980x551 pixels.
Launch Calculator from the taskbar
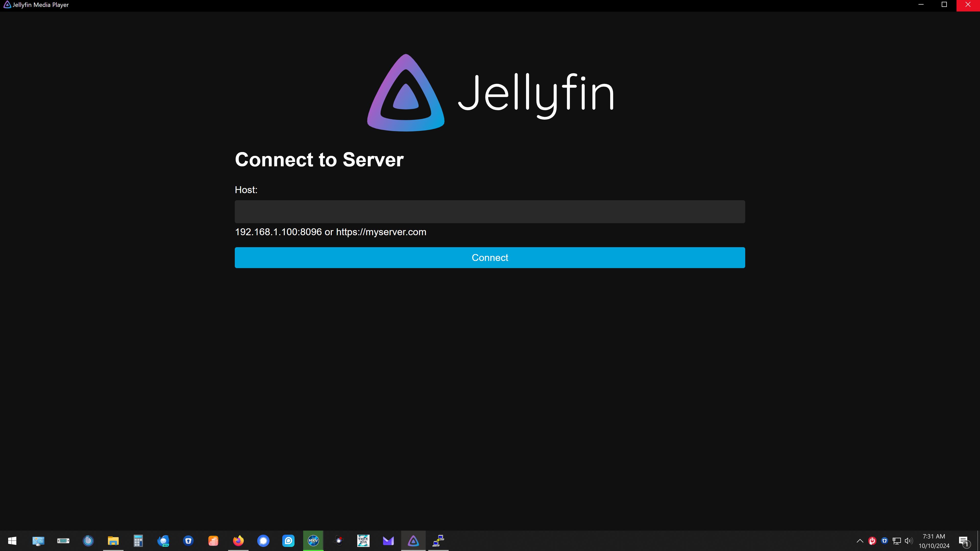138,540
